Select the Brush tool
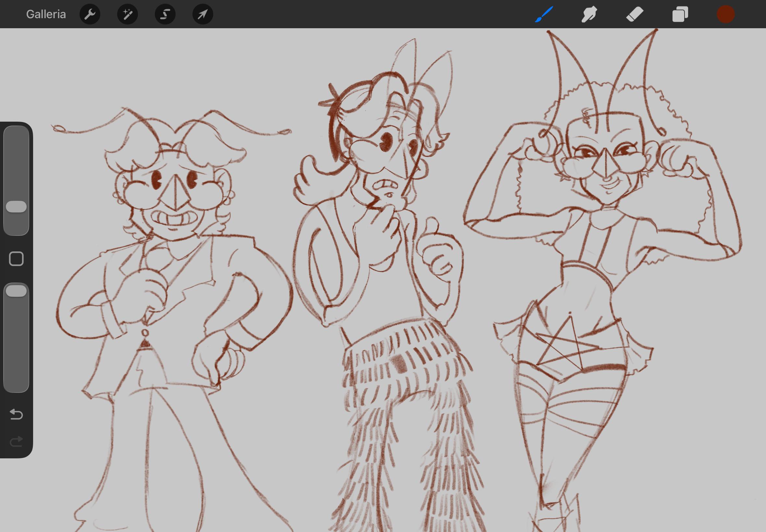Image resolution: width=766 pixels, height=532 pixels. (x=544, y=14)
